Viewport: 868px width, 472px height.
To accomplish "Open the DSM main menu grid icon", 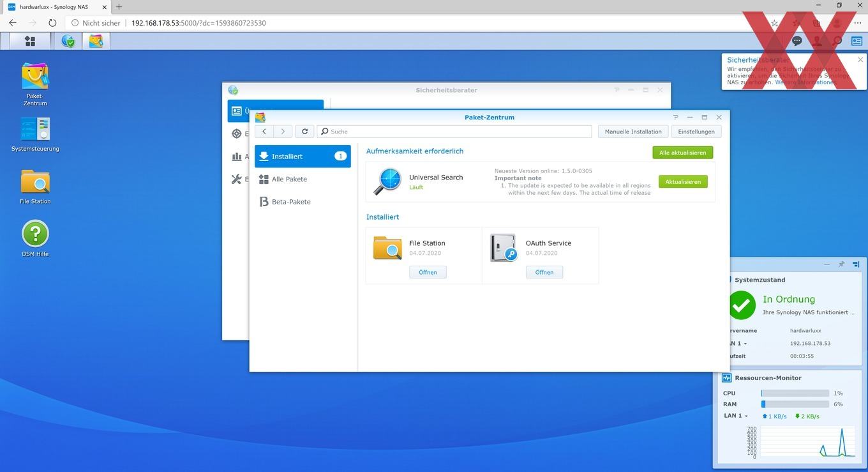I will point(30,41).
